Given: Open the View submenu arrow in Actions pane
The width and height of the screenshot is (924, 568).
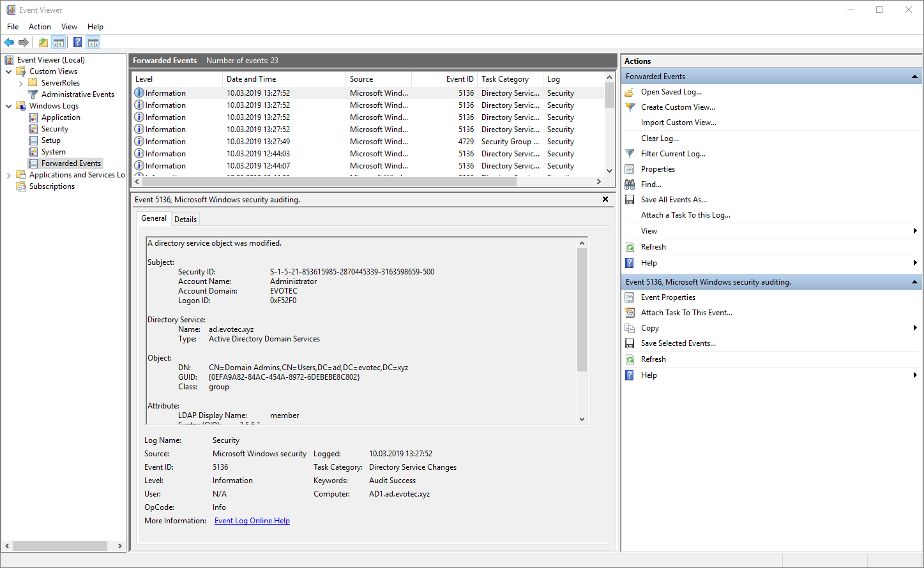Looking at the screenshot, I should tap(914, 230).
